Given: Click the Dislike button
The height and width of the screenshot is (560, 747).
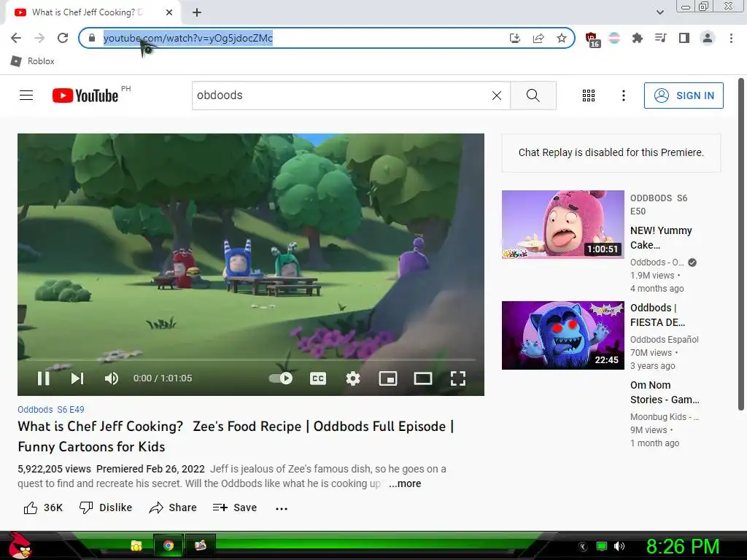Looking at the screenshot, I should [106, 507].
